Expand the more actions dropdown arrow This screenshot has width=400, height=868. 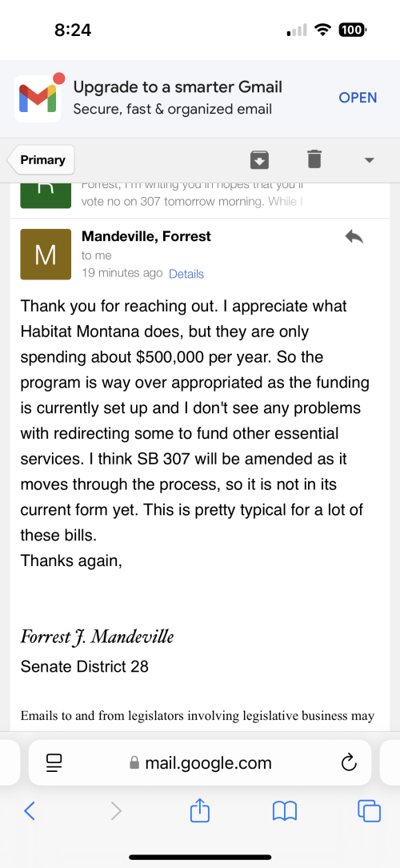[x=370, y=160]
